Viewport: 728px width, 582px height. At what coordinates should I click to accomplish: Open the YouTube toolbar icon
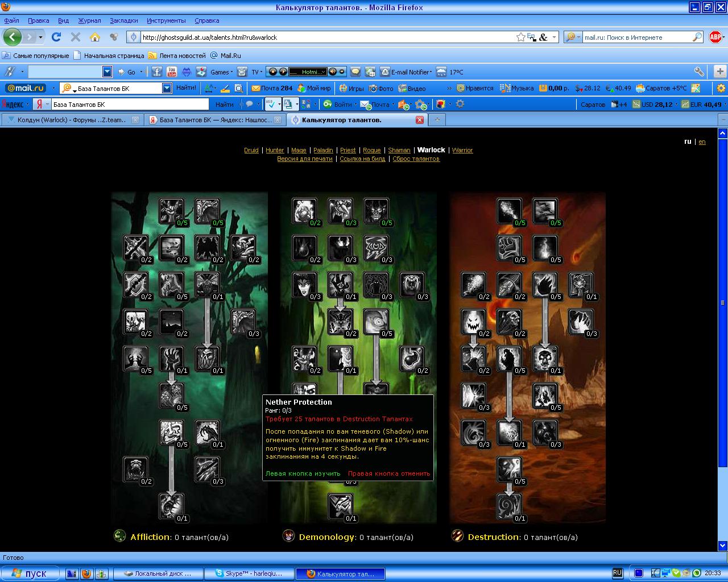171,72
